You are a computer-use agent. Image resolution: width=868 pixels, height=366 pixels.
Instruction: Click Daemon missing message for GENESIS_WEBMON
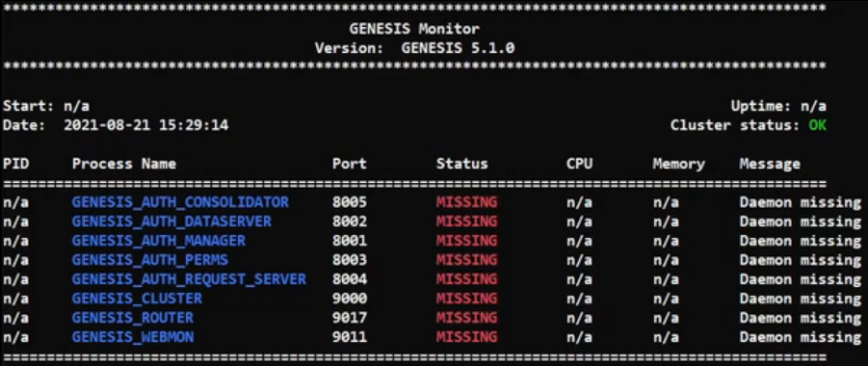(x=800, y=337)
